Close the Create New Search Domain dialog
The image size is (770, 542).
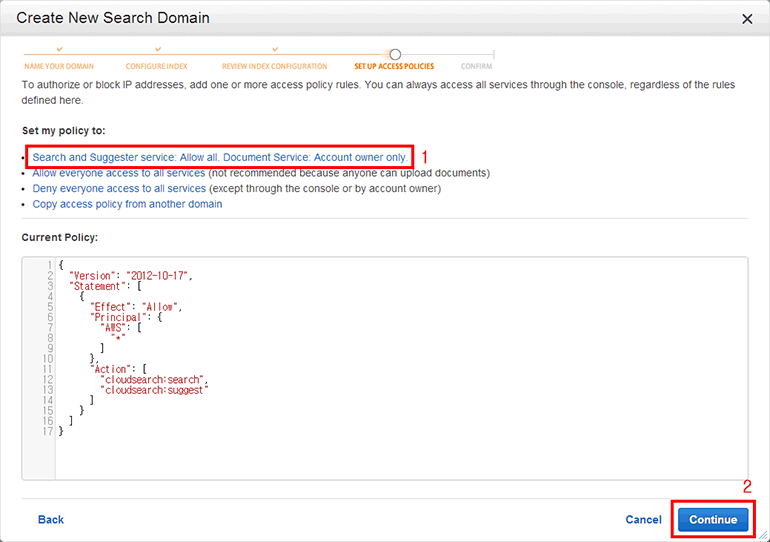click(x=747, y=19)
